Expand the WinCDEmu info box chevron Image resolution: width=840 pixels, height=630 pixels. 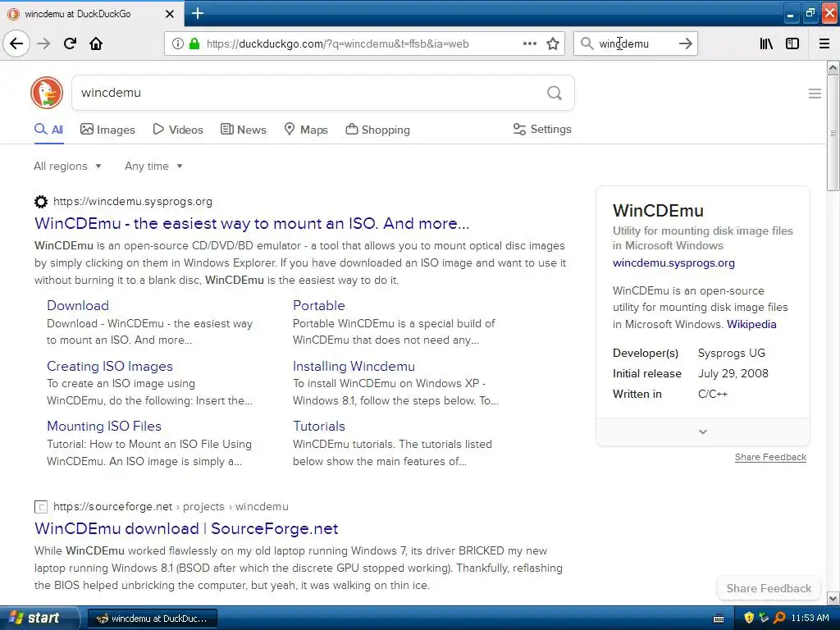pos(703,431)
